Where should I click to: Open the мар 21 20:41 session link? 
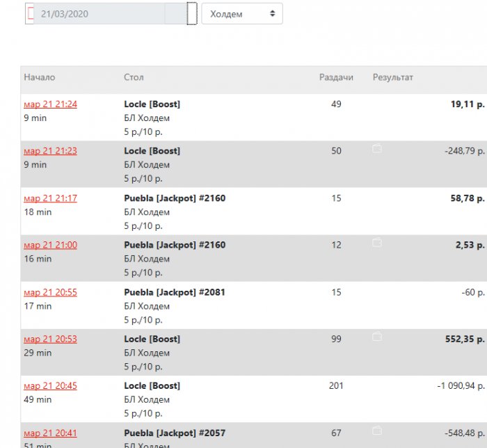click(x=50, y=433)
